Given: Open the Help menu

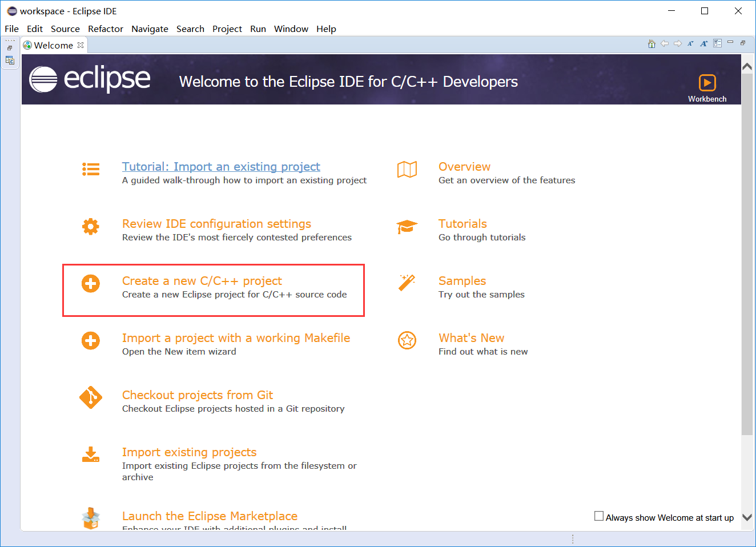Looking at the screenshot, I should point(326,29).
